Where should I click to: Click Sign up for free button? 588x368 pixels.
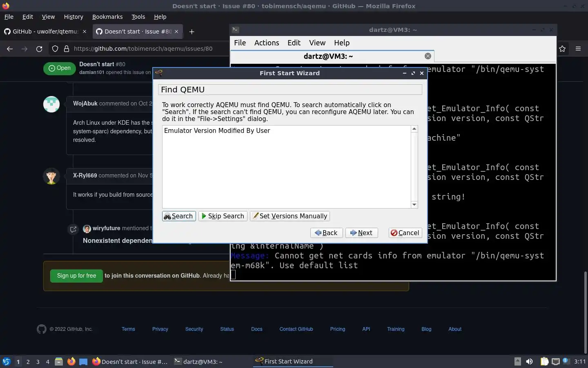(76, 276)
